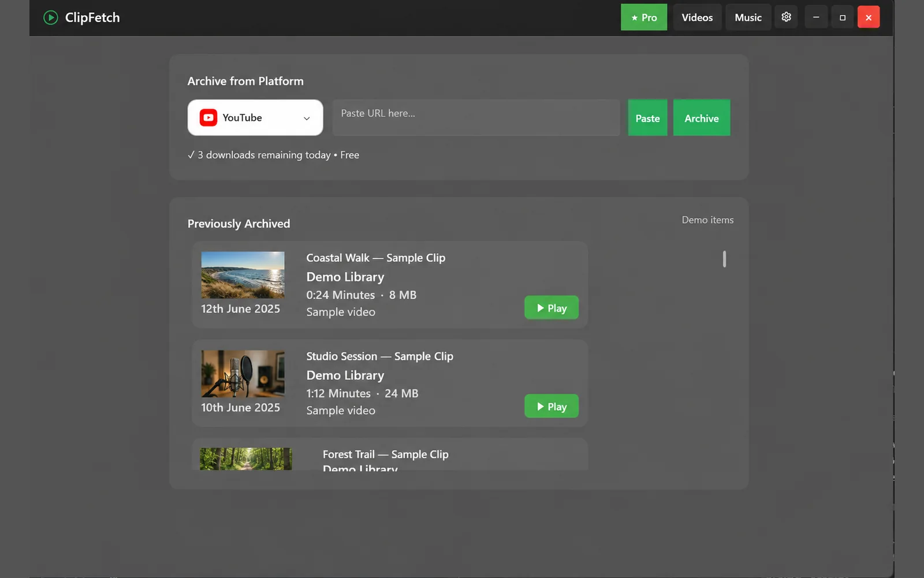The image size is (924, 578).
Task: Close the ClipFetch window
Action: tap(869, 17)
